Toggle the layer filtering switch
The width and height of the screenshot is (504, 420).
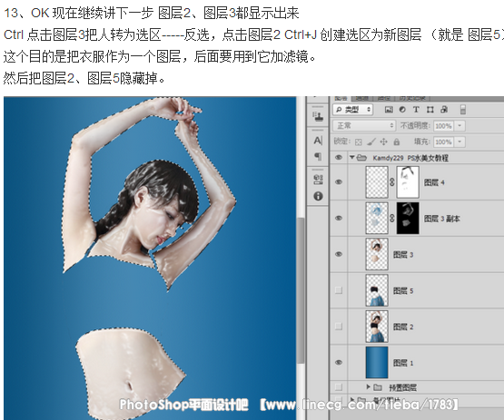point(463,110)
